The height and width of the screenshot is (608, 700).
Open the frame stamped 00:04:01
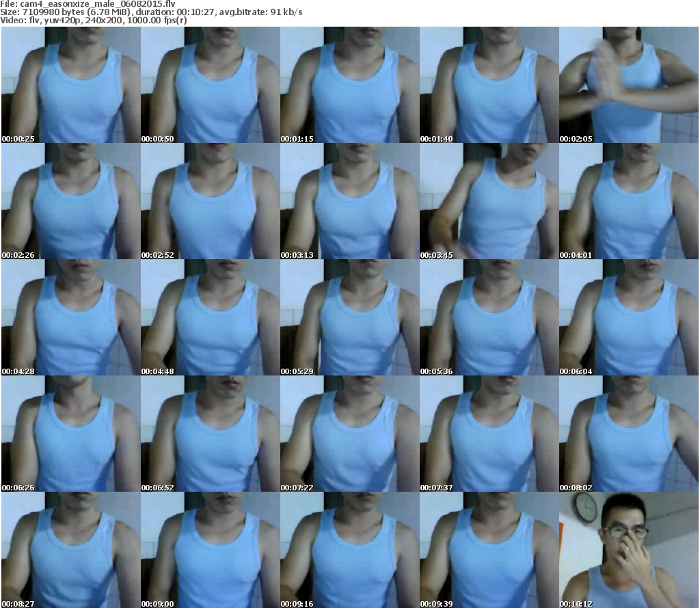tap(629, 201)
